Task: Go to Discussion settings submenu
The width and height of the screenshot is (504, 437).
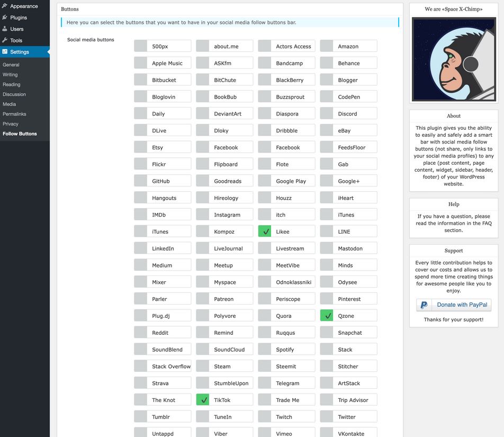Action: (x=14, y=94)
